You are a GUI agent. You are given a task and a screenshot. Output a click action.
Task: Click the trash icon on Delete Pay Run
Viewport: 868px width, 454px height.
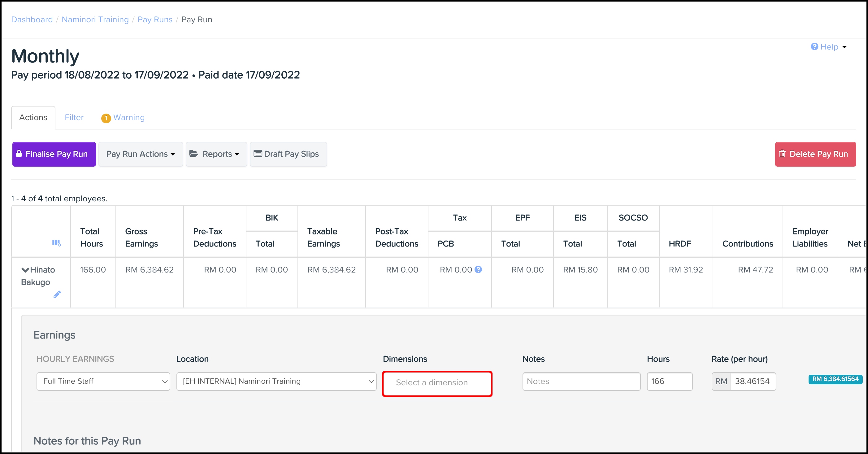[x=782, y=154]
